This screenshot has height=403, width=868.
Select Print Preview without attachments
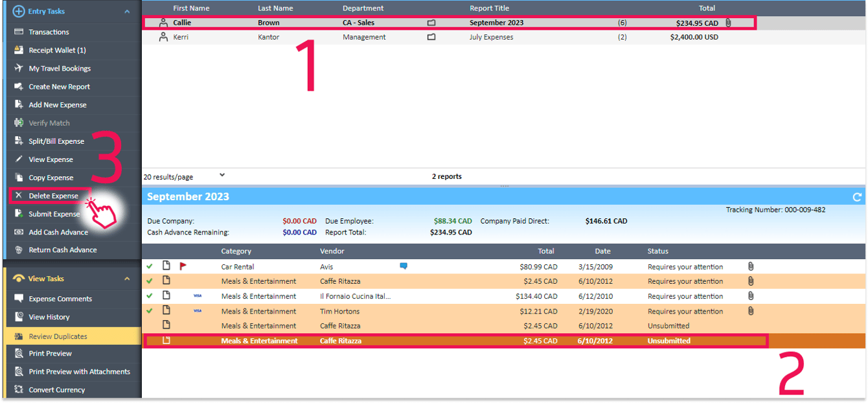(50, 353)
